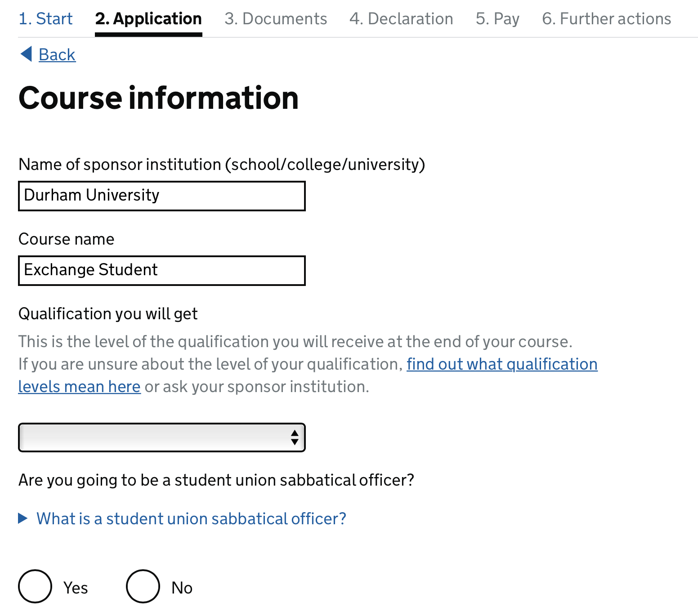This screenshot has width=698, height=616.
Task: Edit the Course name field
Action: 162,271
